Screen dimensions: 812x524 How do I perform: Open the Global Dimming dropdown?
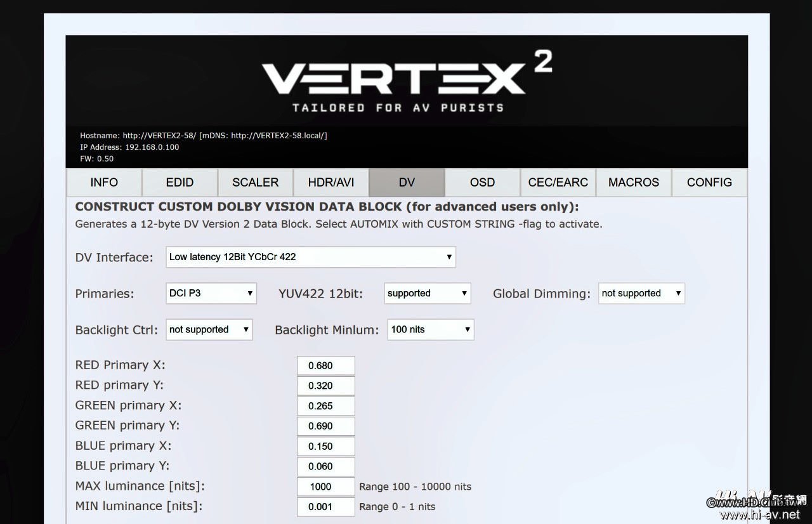[x=641, y=293]
